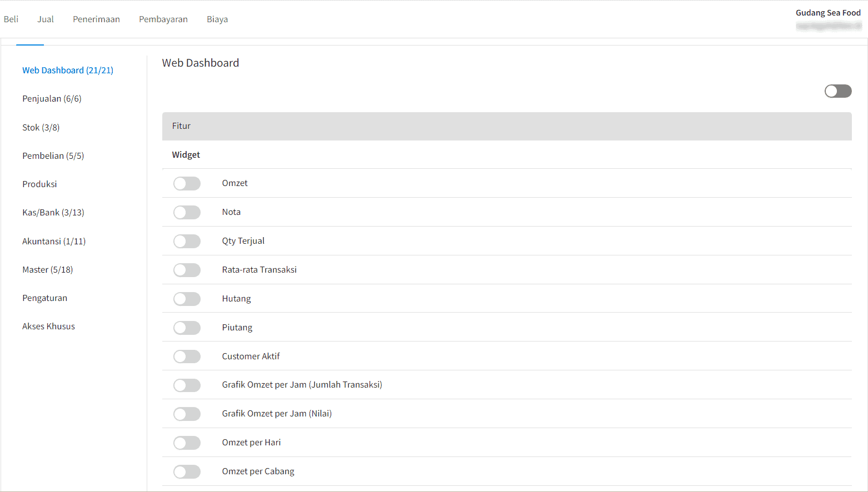Enable the Rata-rata Transaksi switch
Image resolution: width=868 pixels, height=492 pixels.
187,270
